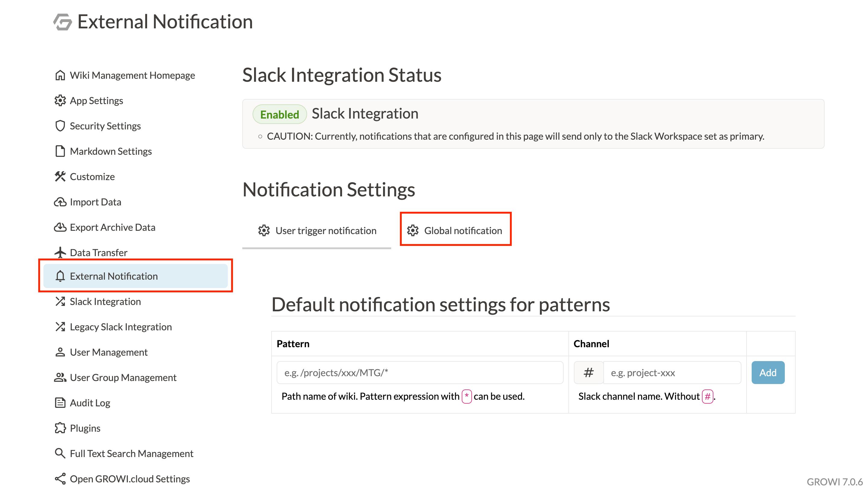The image size is (868, 489).
Task: Click the airplane icon beside Data Transfer
Action: [x=60, y=252]
